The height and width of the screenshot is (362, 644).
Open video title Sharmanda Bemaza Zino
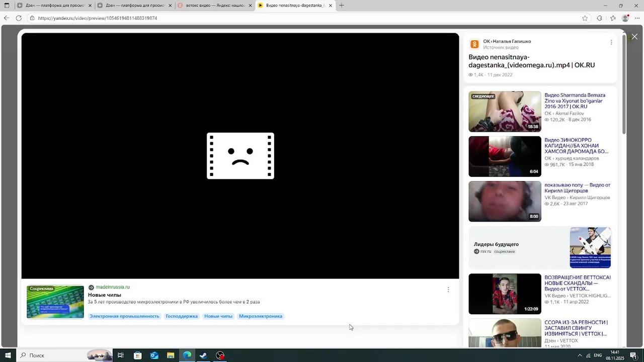(575, 101)
